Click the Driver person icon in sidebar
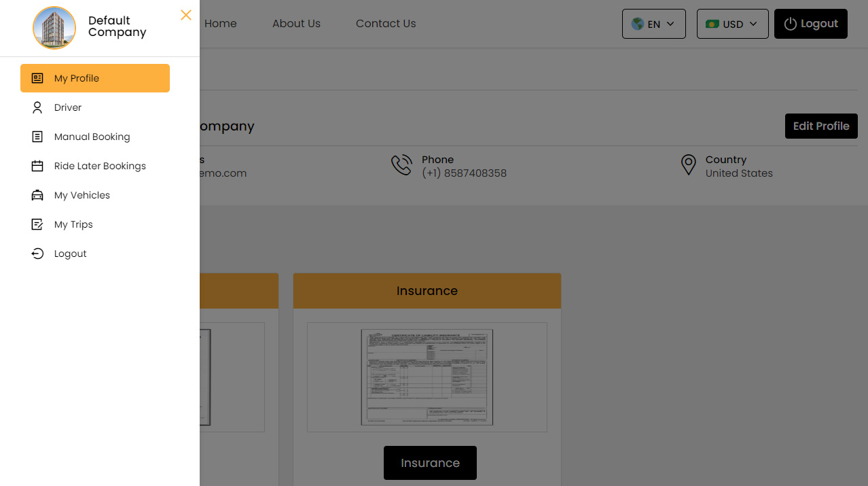 (x=37, y=107)
